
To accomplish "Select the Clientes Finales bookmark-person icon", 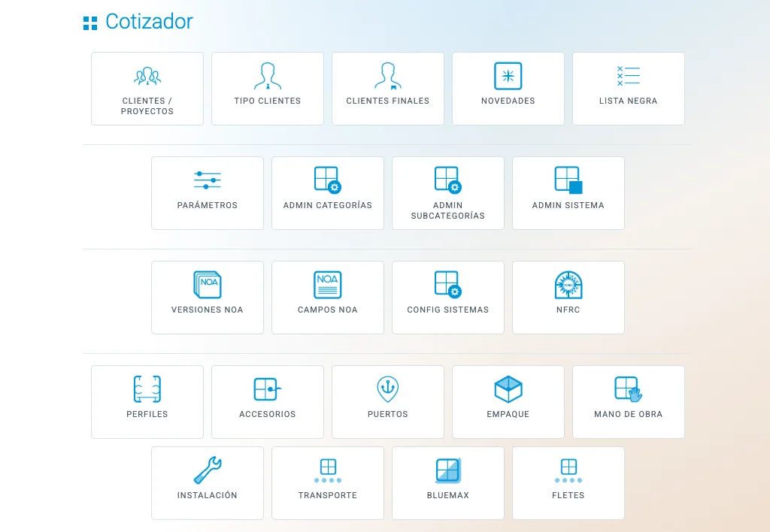I will click(388, 76).
